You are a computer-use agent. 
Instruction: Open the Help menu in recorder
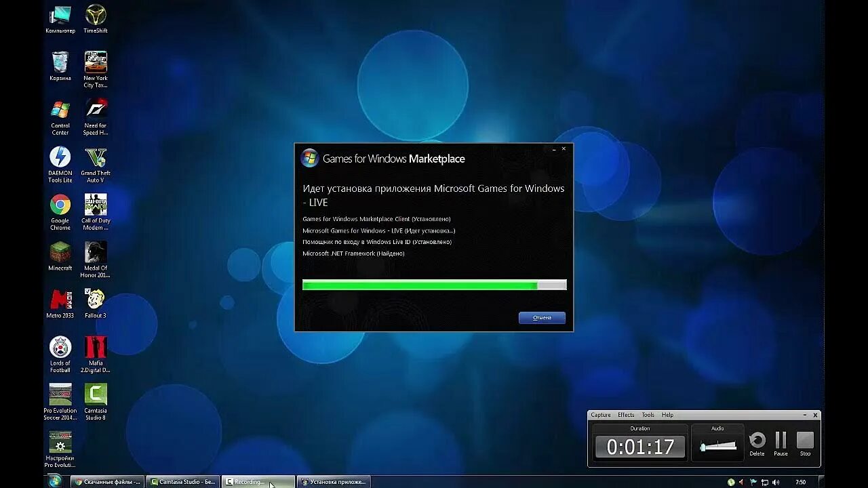point(667,415)
